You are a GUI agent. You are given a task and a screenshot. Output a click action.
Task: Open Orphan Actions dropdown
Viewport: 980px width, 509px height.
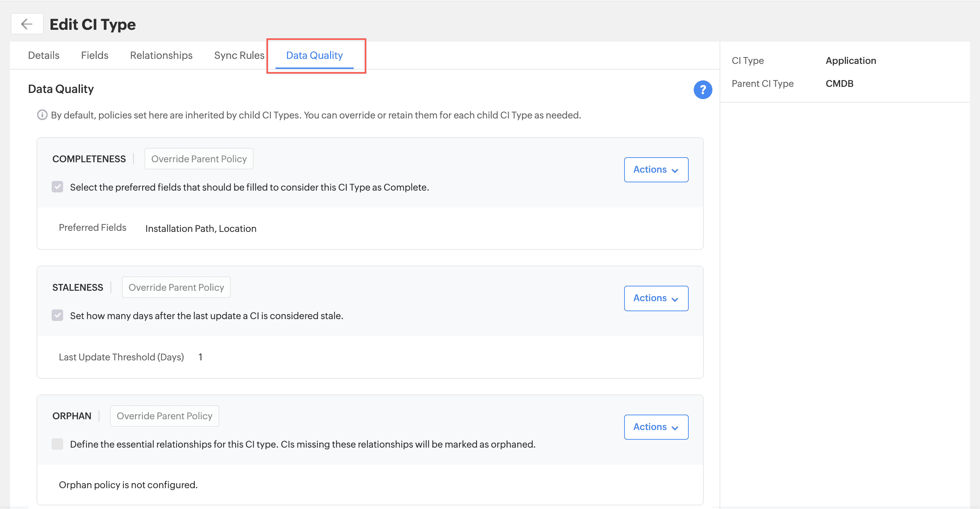(x=656, y=427)
